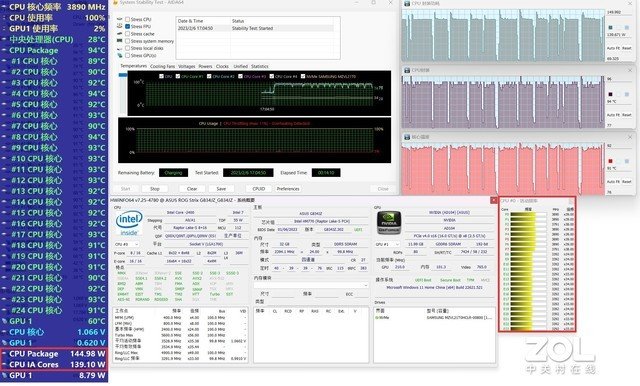Enable the Stress cache checkbox
The width and height of the screenshot is (640, 386).
(128, 33)
